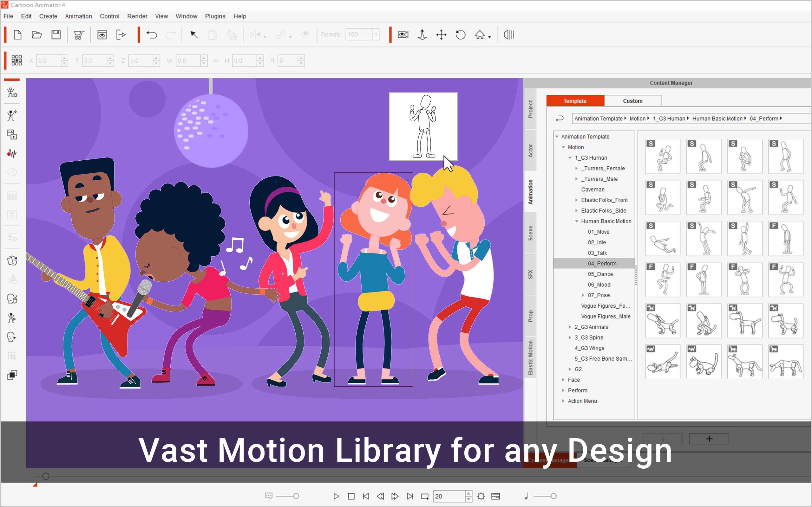Screen dimensions: 812x507
Task: Activate the Move tool in the top toolbar
Action: pyautogui.click(x=441, y=35)
